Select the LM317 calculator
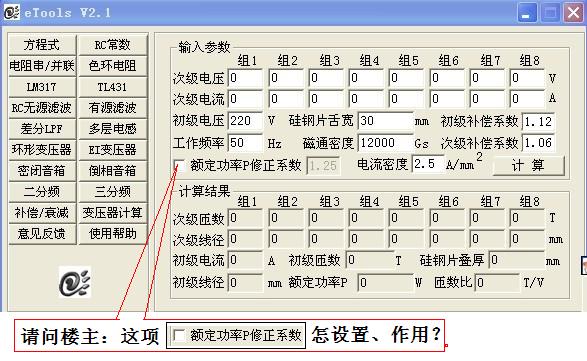 point(42,87)
